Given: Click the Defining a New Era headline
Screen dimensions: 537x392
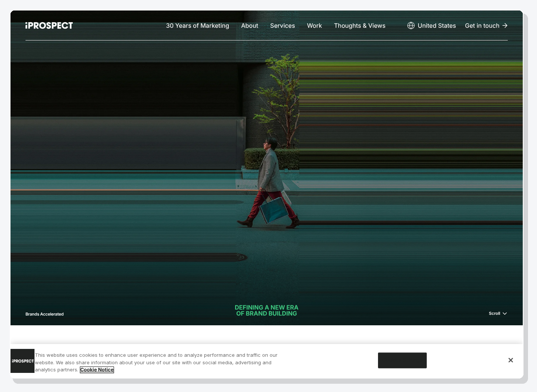Looking at the screenshot, I should pos(267,311).
